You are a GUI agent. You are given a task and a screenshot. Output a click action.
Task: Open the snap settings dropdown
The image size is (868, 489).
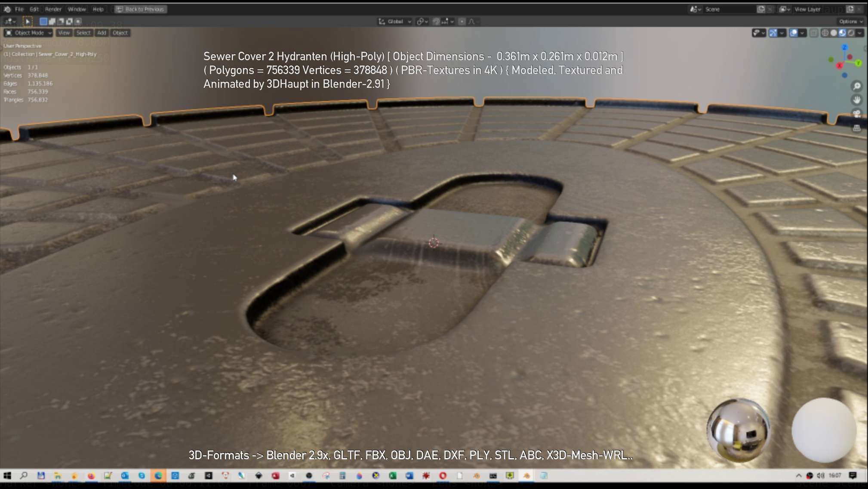[x=448, y=22]
